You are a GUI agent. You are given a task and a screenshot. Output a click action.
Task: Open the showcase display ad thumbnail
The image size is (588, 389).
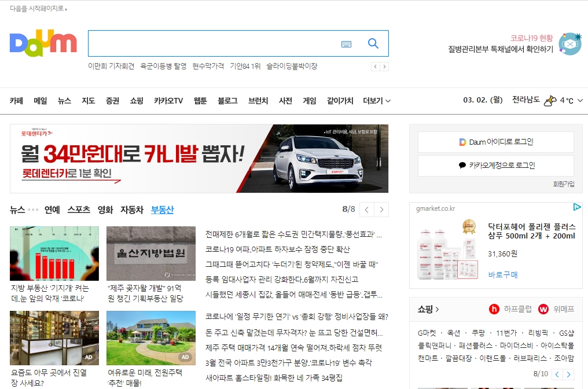54,338
